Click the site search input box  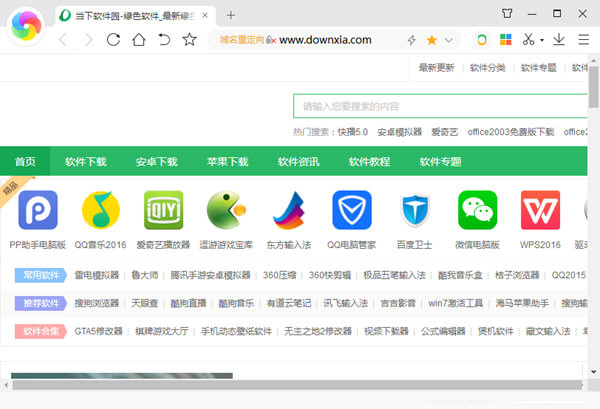pos(440,106)
